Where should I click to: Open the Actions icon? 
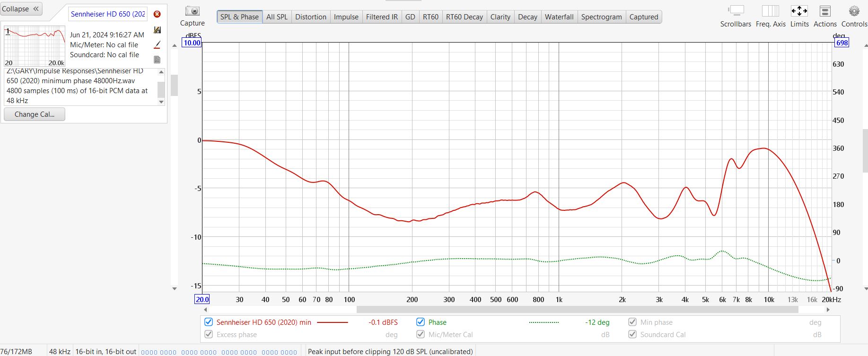[x=825, y=11]
